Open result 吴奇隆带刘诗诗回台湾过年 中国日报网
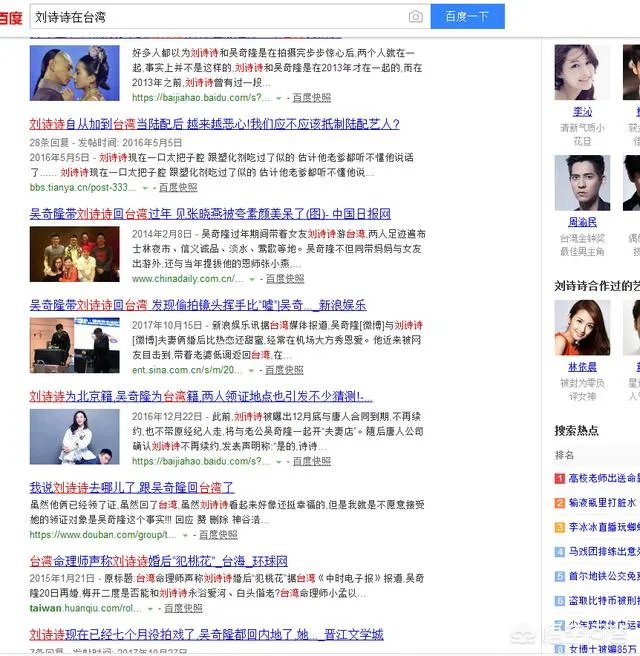This screenshot has height=656, width=640. pyautogui.click(x=210, y=214)
